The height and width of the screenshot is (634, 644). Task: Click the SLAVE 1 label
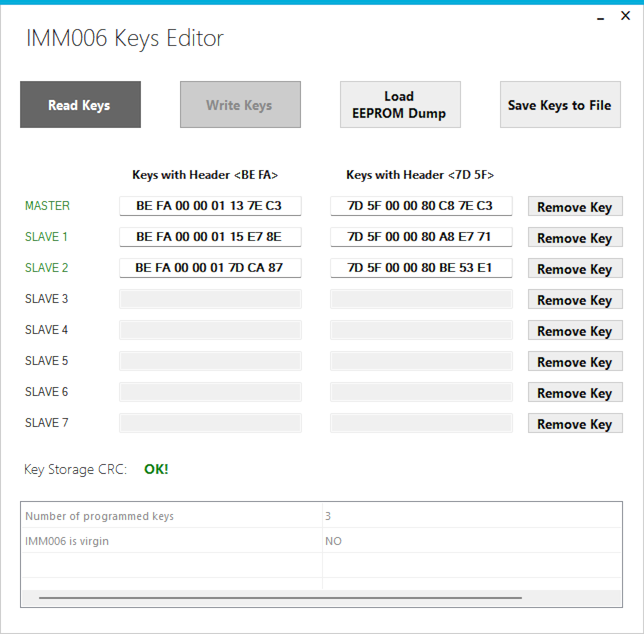click(x=46, y=237)
